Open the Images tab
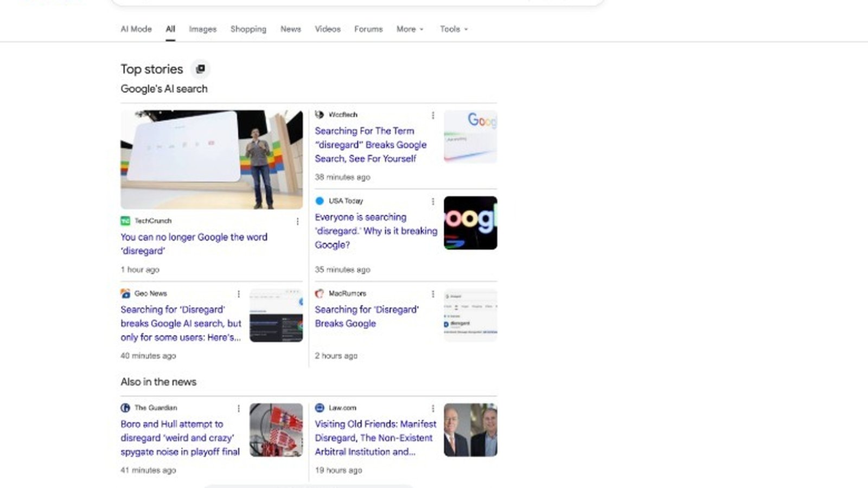Screen dimensions: 868x488 pos(202,29)
